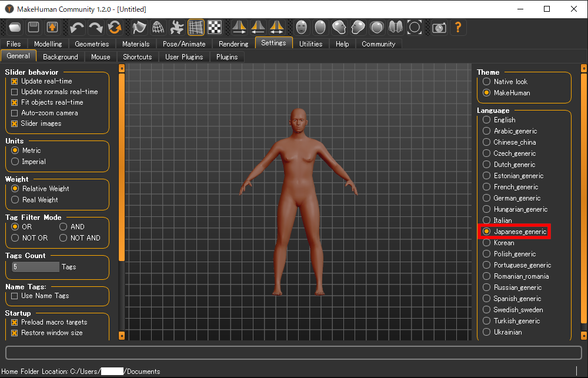This screenshot has width=588, height=378.
Task: Open the User Plugins sub-tab
Action: pos(183,57)
